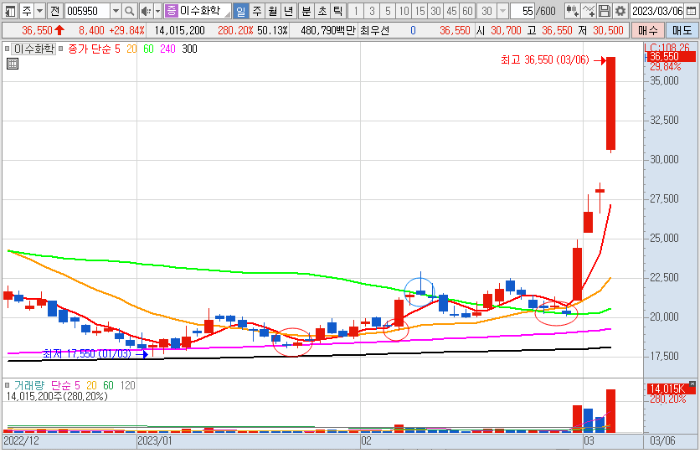Select the 60 interval button
Viewport: 700px width, 450px height.
pyautogui.click(x=467, y=10)
